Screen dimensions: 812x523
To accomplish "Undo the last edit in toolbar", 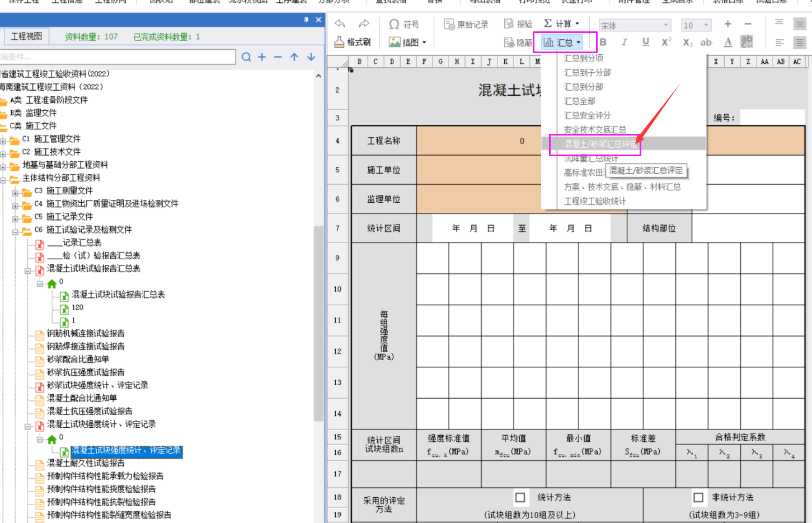I will pos(340,24).
